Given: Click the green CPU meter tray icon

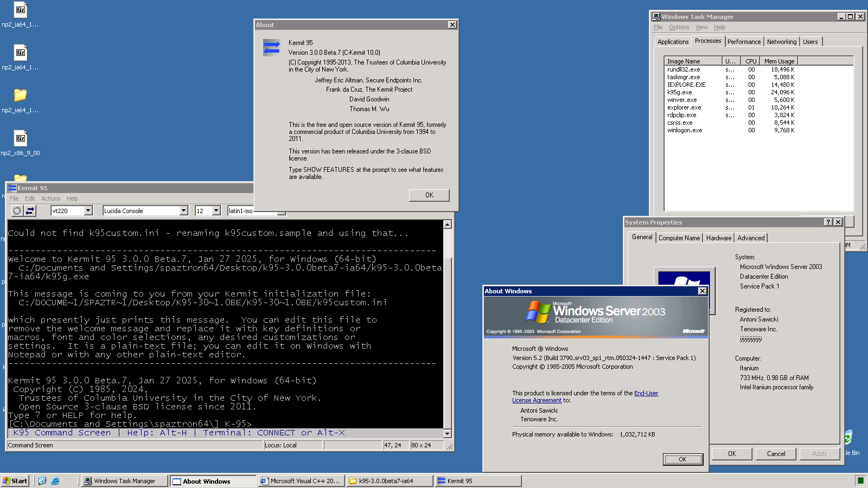Looking at the screenshot, I should pos(860,480).
